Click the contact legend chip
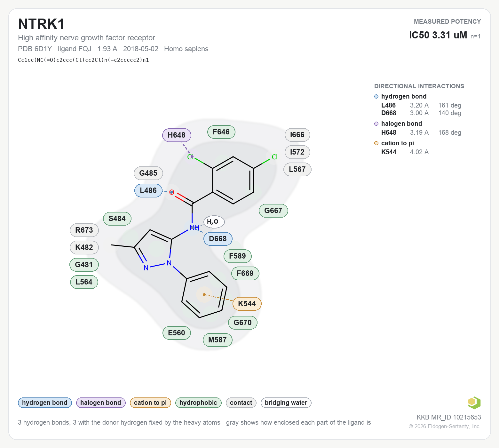499x448 pixels. pos(241,403)
